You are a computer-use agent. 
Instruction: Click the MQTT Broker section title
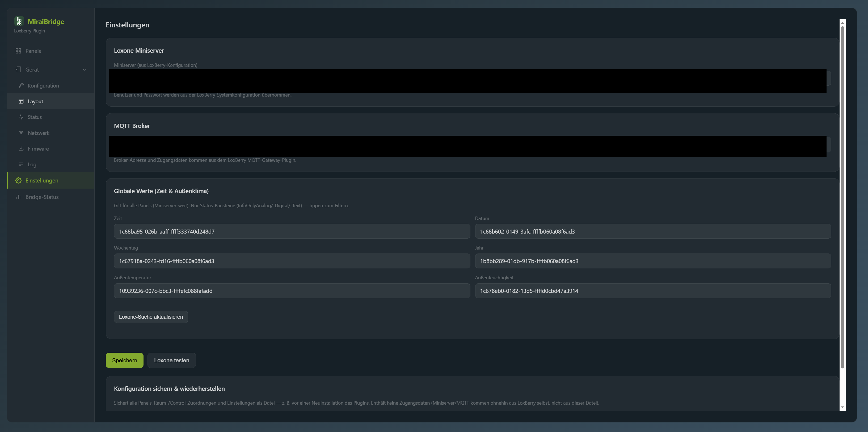[x=132, y=126]
